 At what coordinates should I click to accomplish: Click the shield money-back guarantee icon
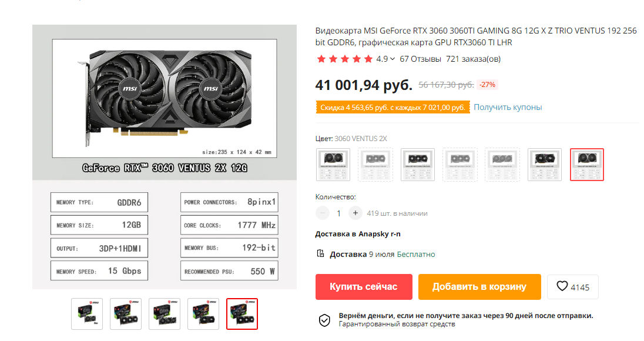[x=324, y=320]
